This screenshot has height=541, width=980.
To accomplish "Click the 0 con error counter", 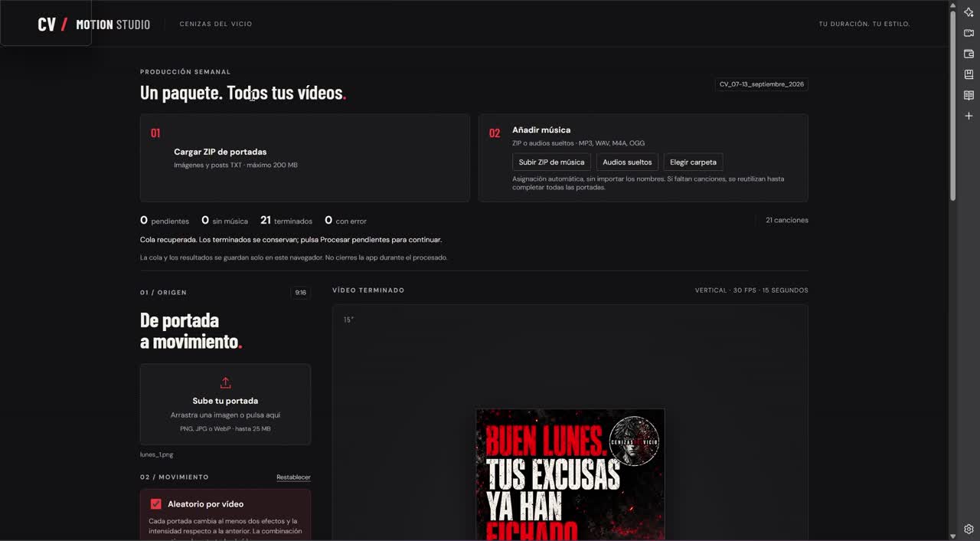I will [345, 221].
